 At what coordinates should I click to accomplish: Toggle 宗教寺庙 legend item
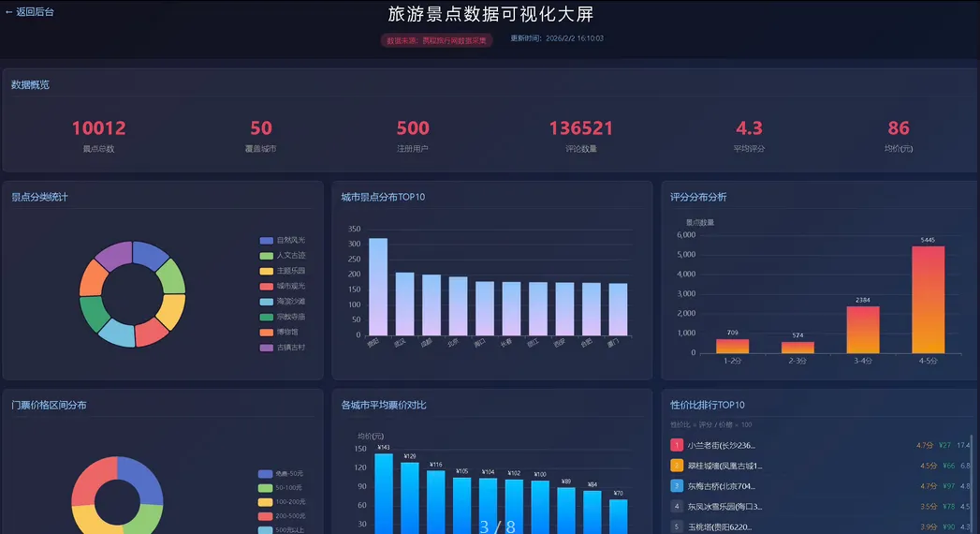coord(283,317)
